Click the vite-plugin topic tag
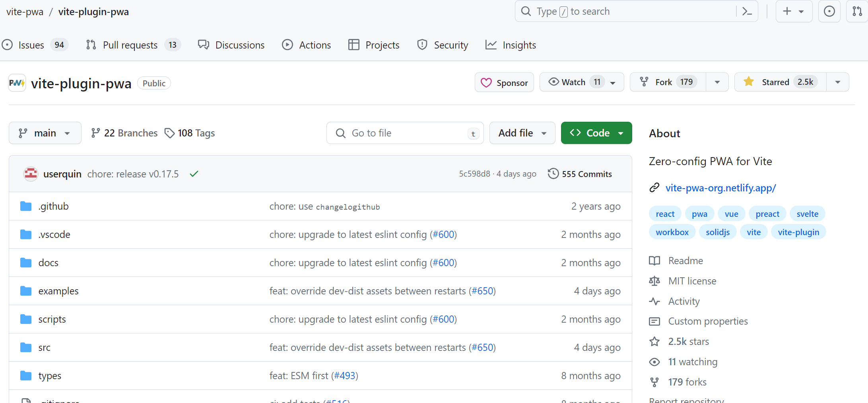Image resolution: width=868 pixels, height=403 pixels. coord(798,232)
